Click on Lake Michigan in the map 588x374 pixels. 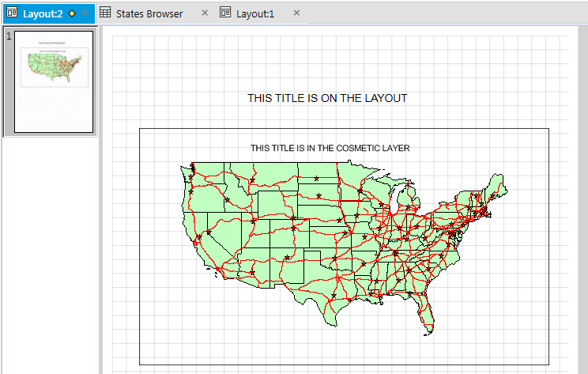(x=396, y=198)
